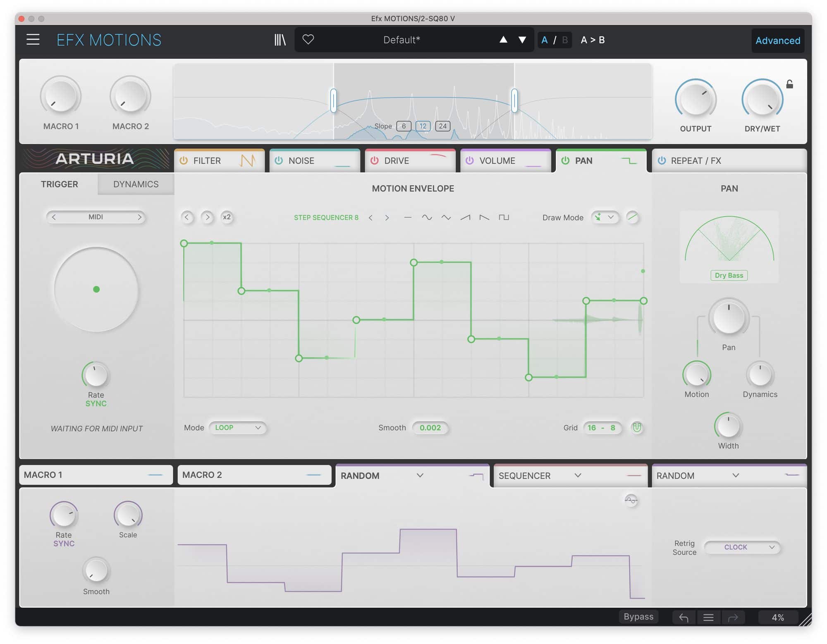Toggle the REPEAT / FX power switch
Screen dimensions: 827x644
coord(662,160)
